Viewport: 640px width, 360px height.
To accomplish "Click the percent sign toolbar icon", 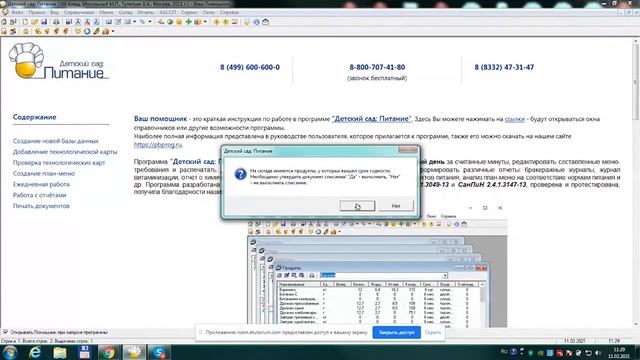I will click(x=142, y=22).
